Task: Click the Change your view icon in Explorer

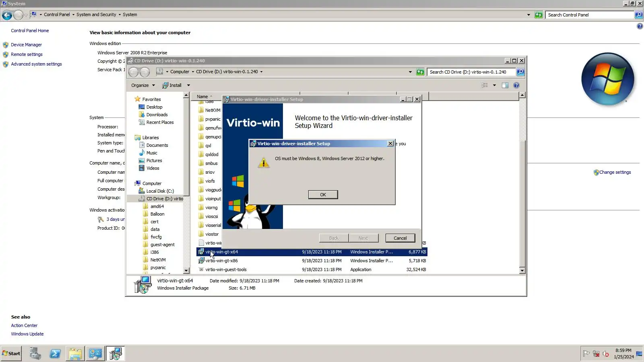Action: (484, 85)
